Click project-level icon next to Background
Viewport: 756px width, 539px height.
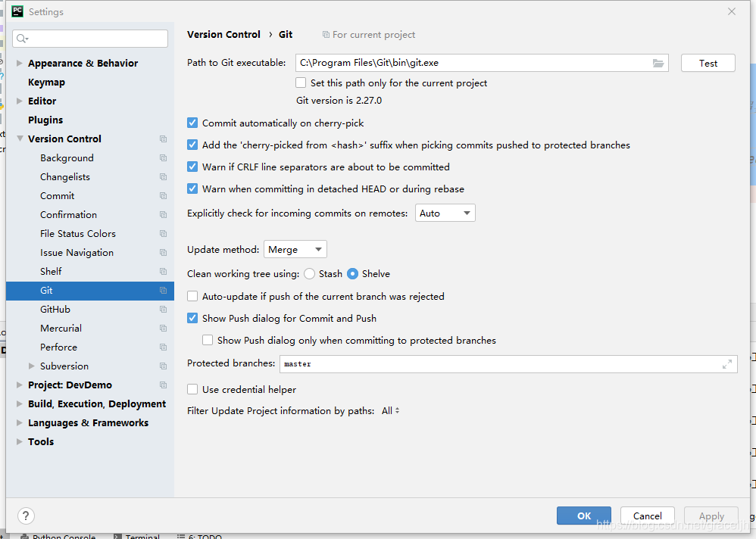[x=164, y=158]
